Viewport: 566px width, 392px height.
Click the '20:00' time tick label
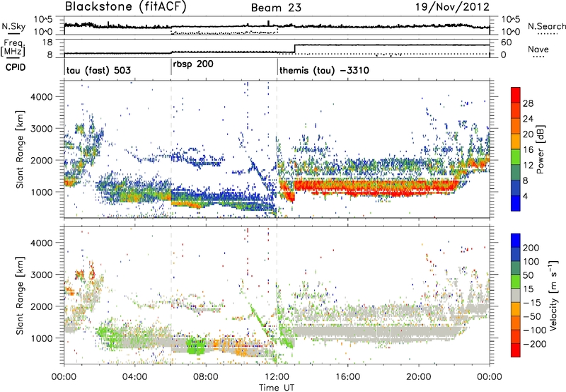coord(418,377)
